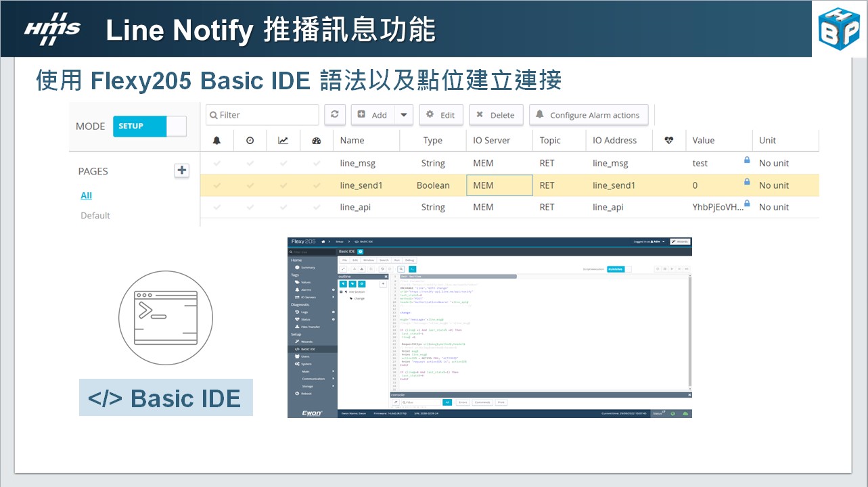The width and height of the screenshot is (868, 487).
Task: Click the Topic column header
Action: pos(550,141)
